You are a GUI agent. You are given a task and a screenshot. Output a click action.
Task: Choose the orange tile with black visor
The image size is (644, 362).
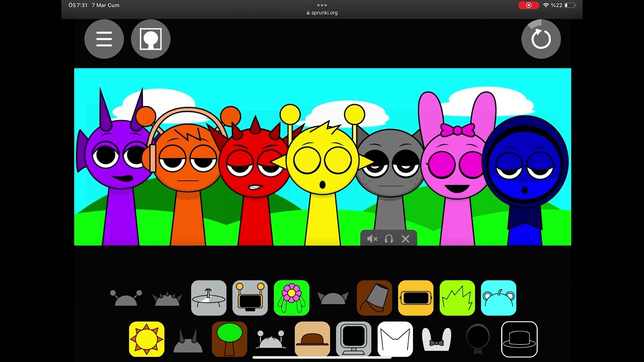pos(416,298)
